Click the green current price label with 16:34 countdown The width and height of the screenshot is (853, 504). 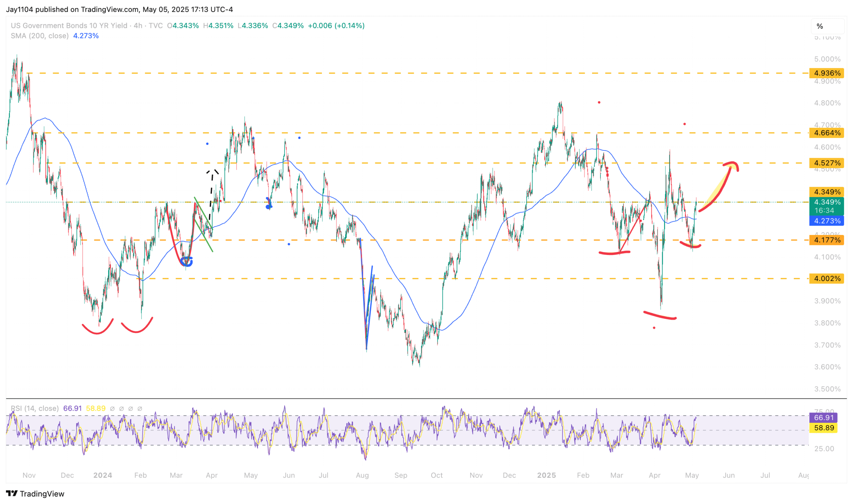(826, 206)
